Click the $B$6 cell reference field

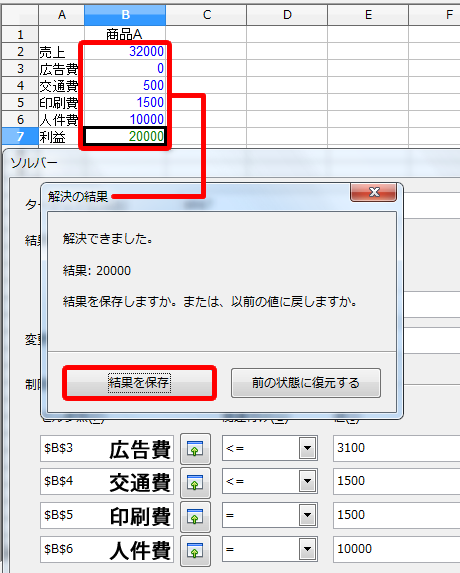107,549
